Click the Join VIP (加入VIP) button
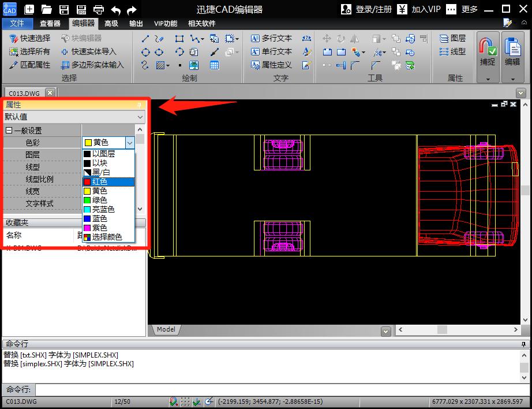Viewport: 532px width, 409px height. coord(419,9)
